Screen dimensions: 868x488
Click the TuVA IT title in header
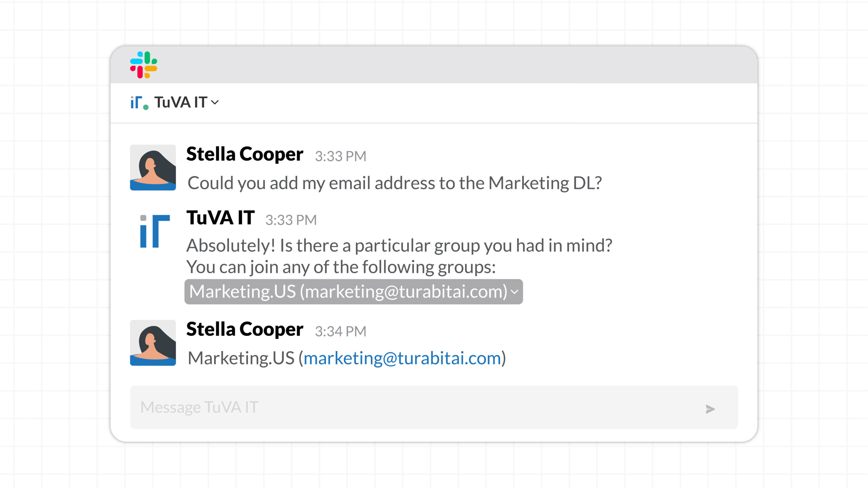(181, 102)
